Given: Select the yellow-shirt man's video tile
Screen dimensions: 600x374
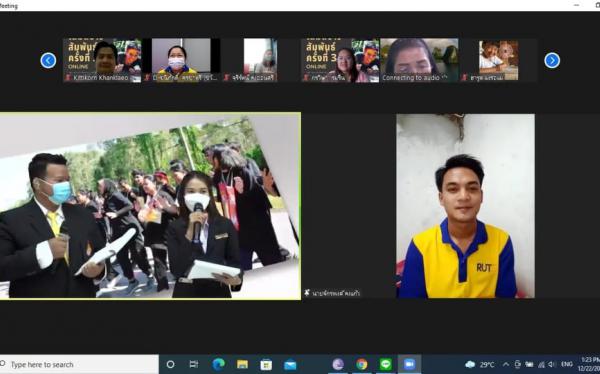Looking at the screenshot, I should coord(465,206).
